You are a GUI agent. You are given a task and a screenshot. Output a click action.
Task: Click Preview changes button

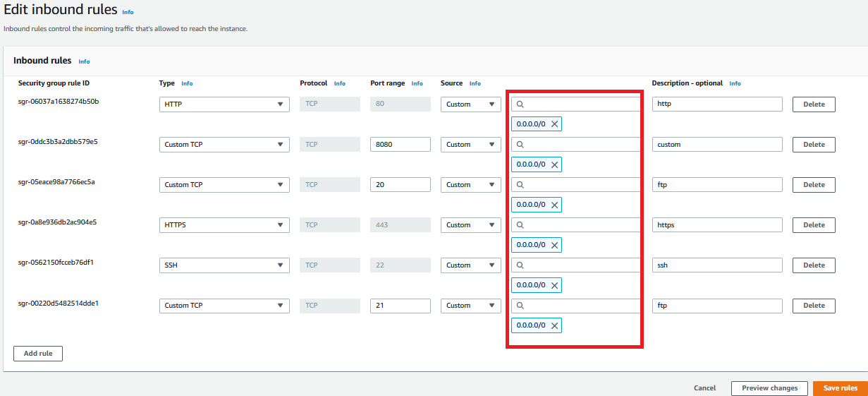(x=769, y=388)
